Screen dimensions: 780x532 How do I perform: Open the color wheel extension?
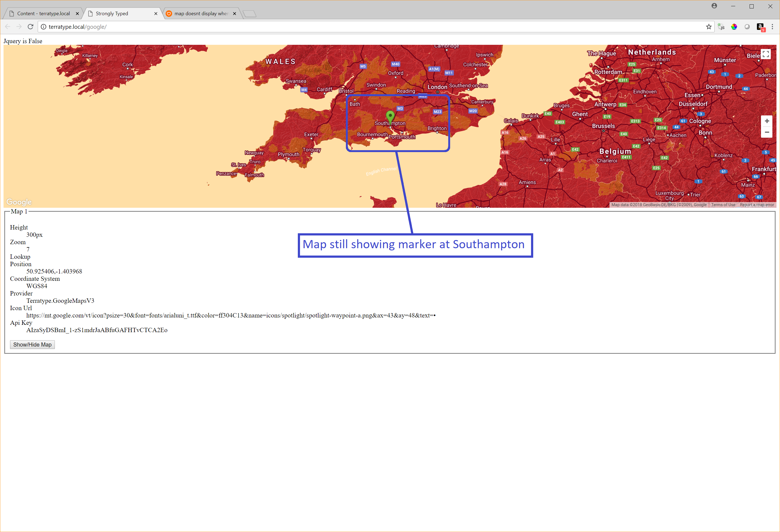(734, 27)
